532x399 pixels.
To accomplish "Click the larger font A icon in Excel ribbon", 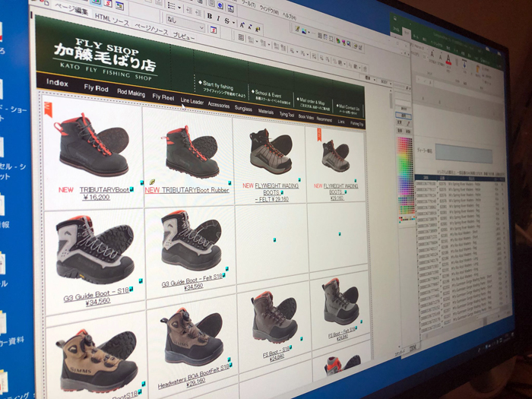I will tap(432, 54).
